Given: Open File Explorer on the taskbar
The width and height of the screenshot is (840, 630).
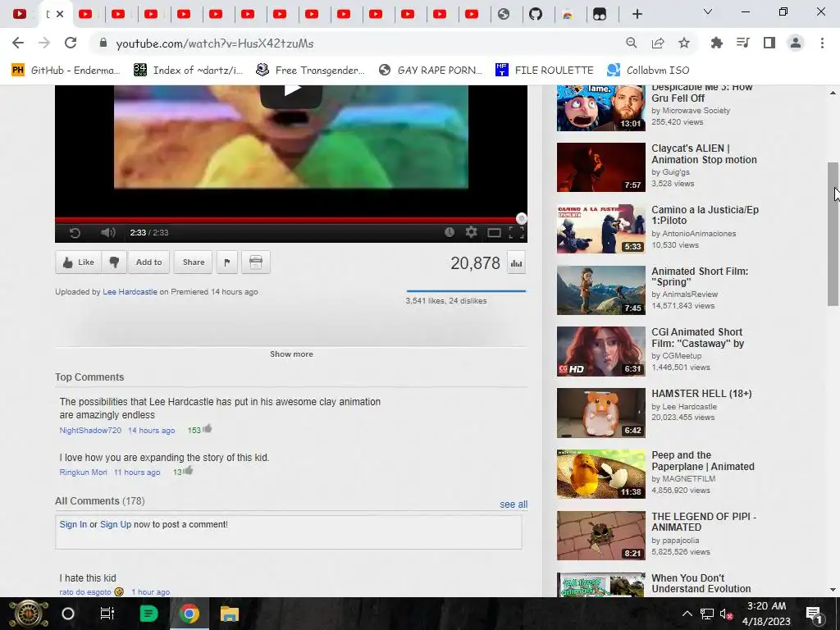Looking at the screenshot, I should pos(230,614).
